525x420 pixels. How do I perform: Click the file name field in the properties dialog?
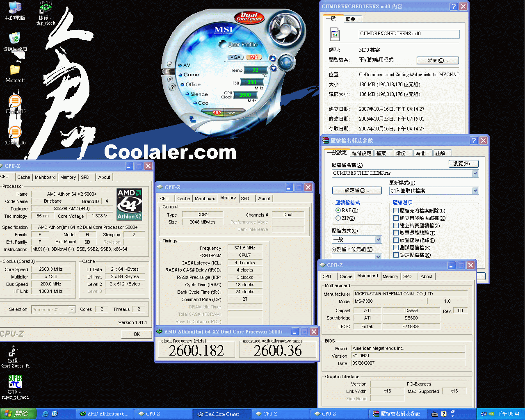pyautogui.click(x=409, y=34)
